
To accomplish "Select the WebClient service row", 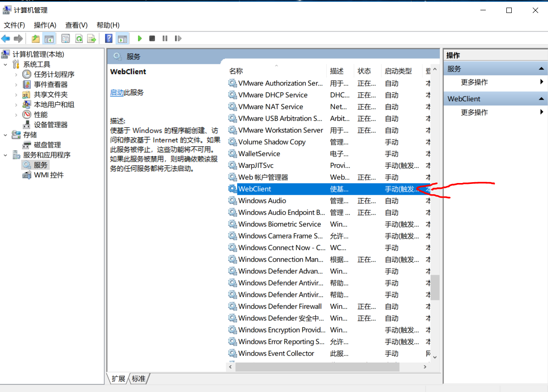I will pyautogui.click(x=329, y=189).
